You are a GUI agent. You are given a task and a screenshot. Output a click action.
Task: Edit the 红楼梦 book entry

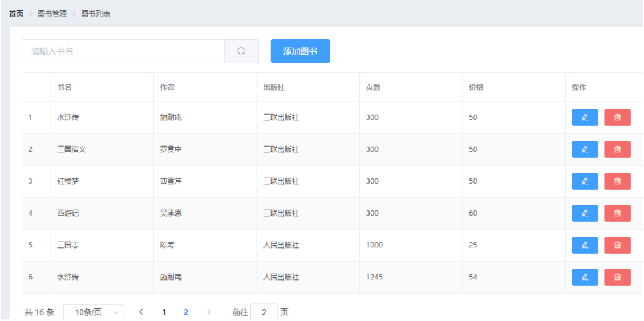pos(585,181)
